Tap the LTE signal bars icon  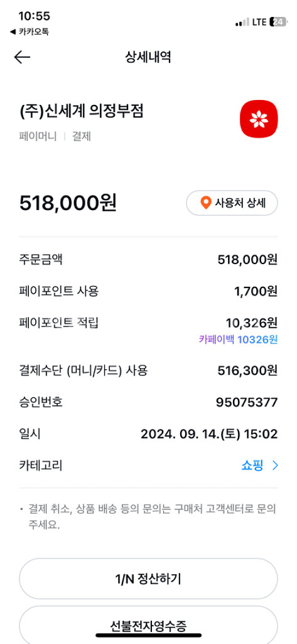242,23
